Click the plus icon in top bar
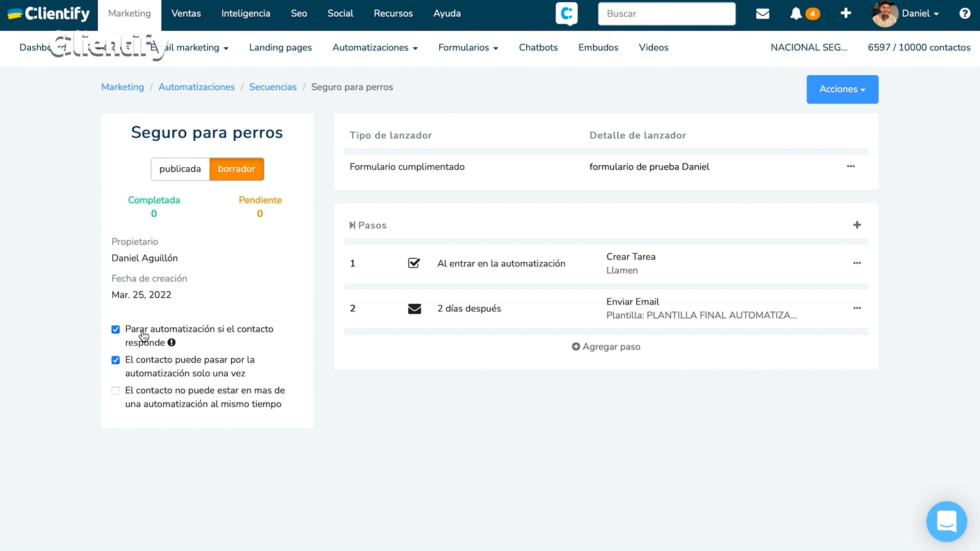This screenshot has height=551, width=980. (846, 13)
